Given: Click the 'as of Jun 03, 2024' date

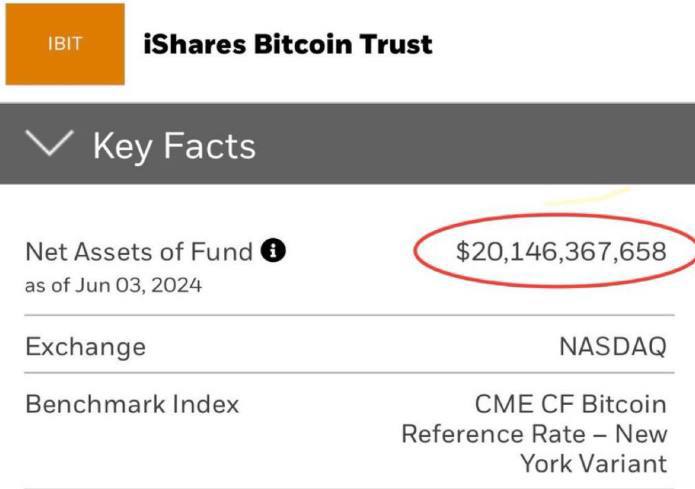Looking at the screenshot, I should click(113, 286).
